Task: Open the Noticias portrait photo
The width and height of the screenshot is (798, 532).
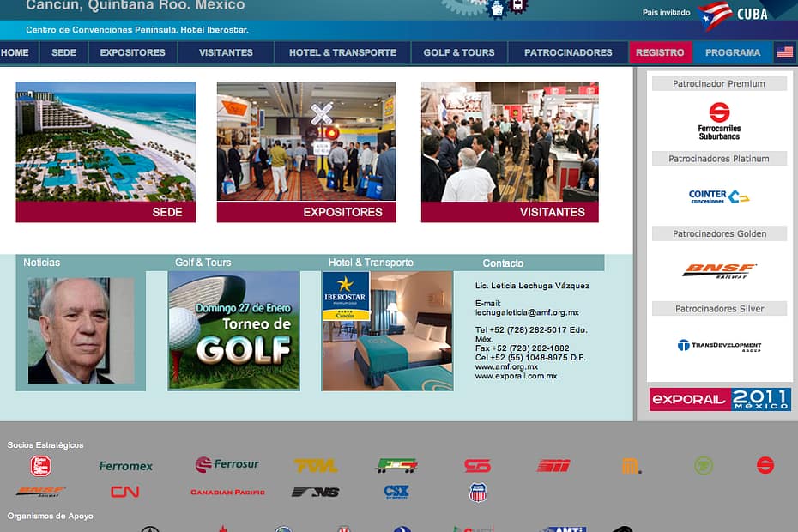Action: coord(81,330)
